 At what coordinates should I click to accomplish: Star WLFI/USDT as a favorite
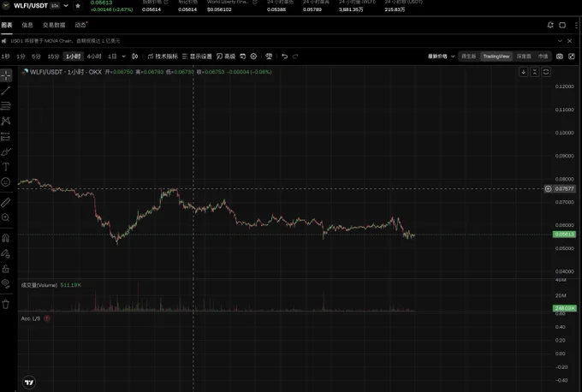pyautogui.click(x=78, y=6)
